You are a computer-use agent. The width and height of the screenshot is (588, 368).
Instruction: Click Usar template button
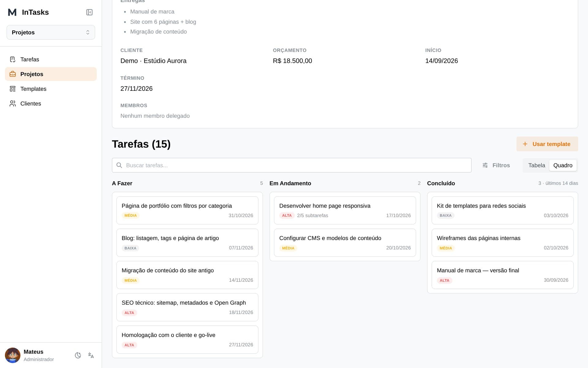click(547, 144)
